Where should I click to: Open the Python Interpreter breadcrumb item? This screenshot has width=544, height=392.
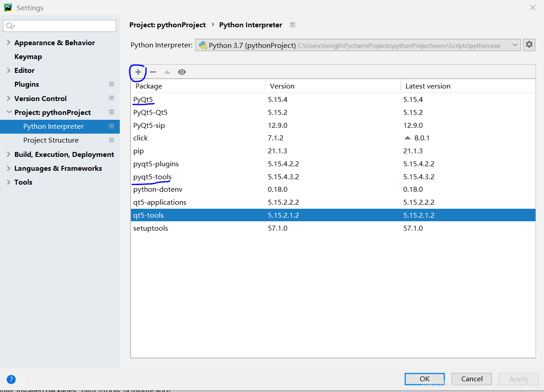(250, 25)
